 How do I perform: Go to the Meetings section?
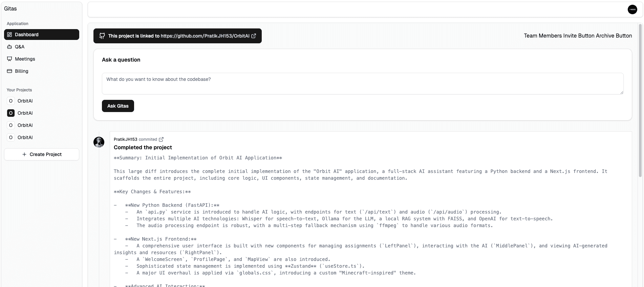[25, 59]
